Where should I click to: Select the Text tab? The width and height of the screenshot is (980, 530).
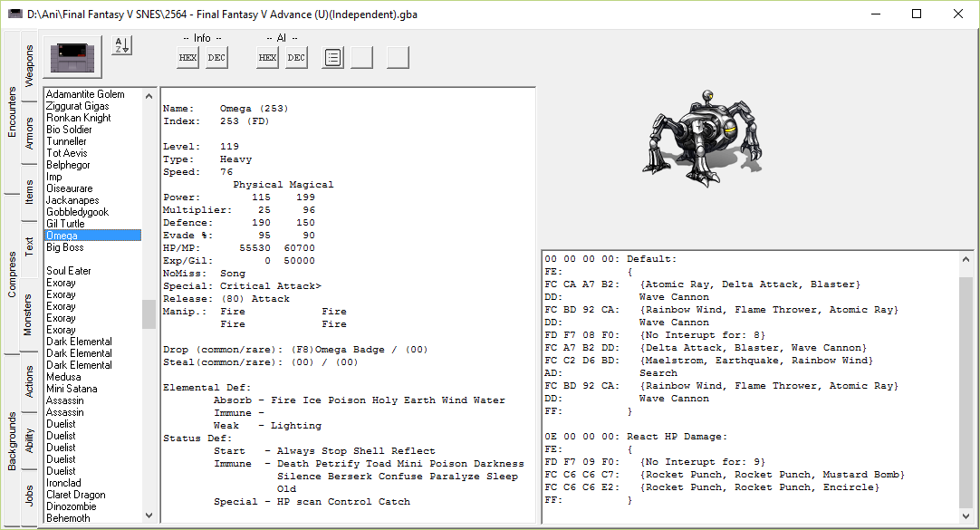click(x=29, y=246)
